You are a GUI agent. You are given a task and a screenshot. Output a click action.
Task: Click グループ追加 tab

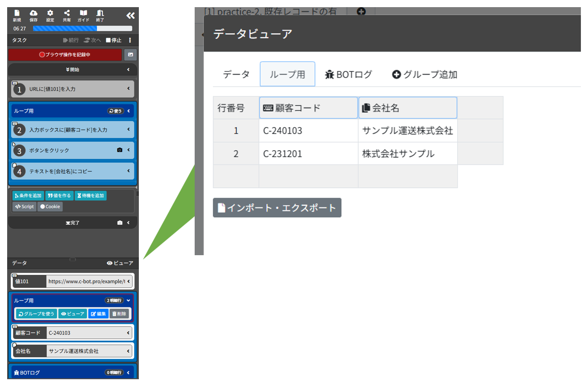(x=425, y=75)
